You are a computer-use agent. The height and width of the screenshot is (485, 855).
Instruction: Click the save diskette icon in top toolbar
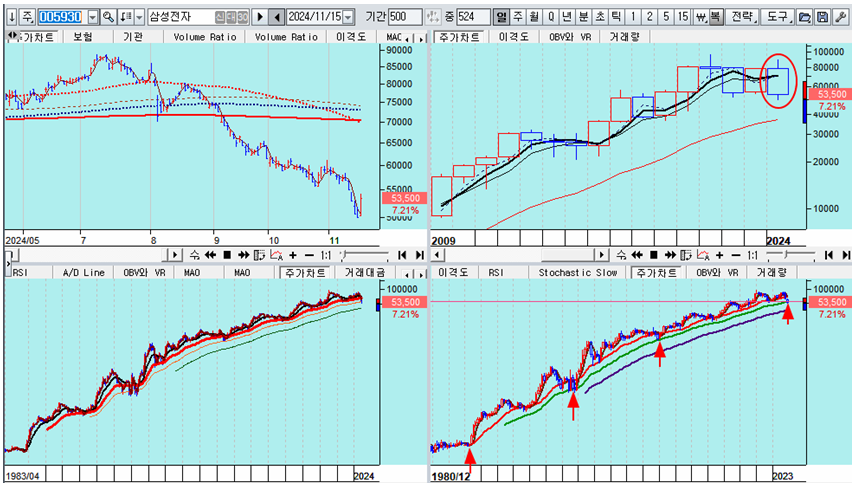point(823,17)
